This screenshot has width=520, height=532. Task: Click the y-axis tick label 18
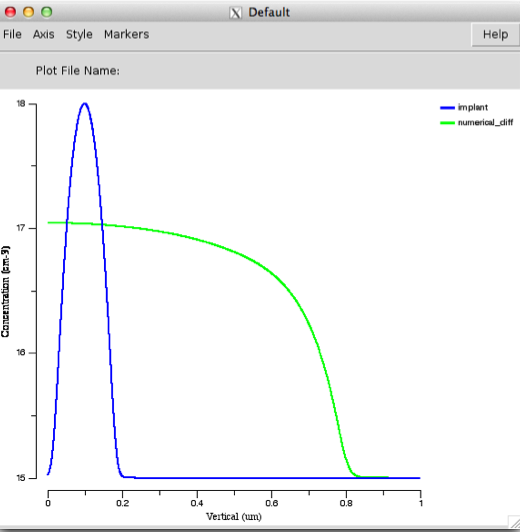click(21, 104)
